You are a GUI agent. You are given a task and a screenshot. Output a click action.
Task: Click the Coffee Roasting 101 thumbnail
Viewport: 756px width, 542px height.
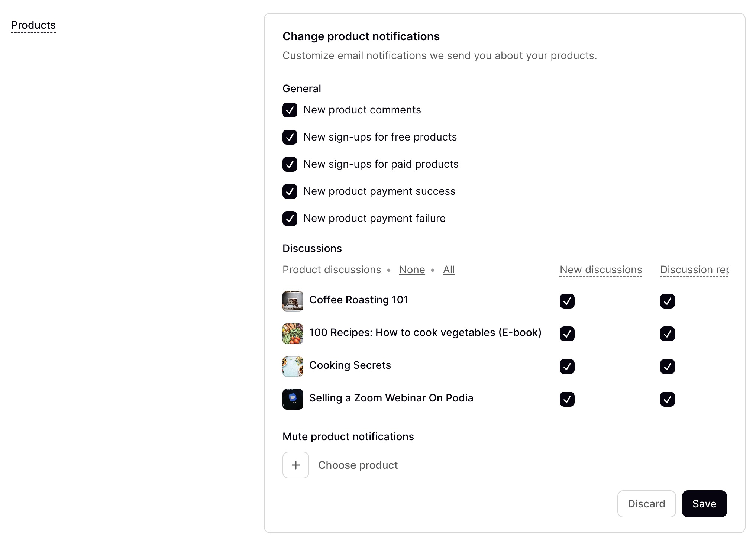[x=293, y=301]
